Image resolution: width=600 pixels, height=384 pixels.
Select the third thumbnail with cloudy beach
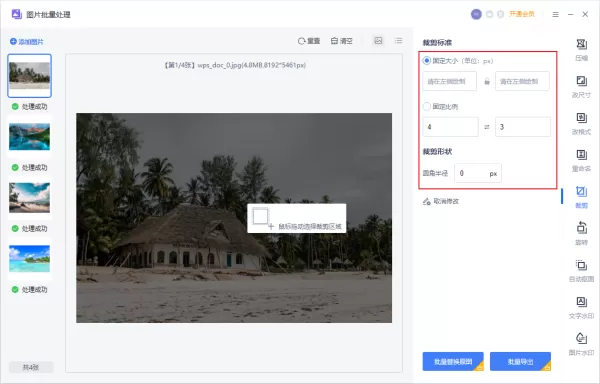pos(29,198)
